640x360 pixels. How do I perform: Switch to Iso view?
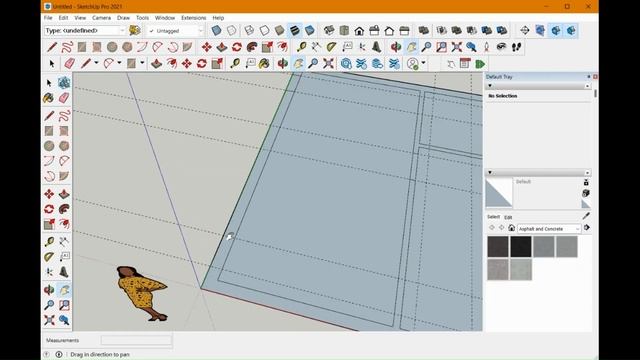[329, 31]
